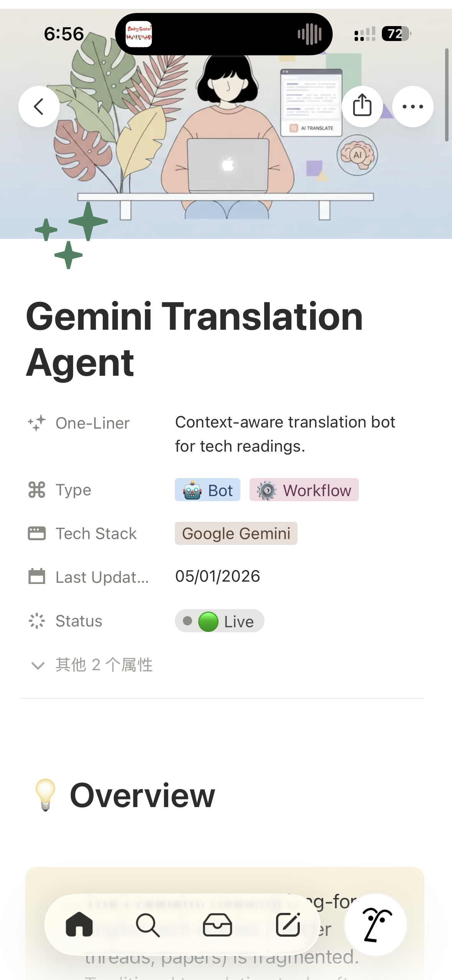Select the Bot type tag
The image size is (452, 980).
tap(207, 490)
